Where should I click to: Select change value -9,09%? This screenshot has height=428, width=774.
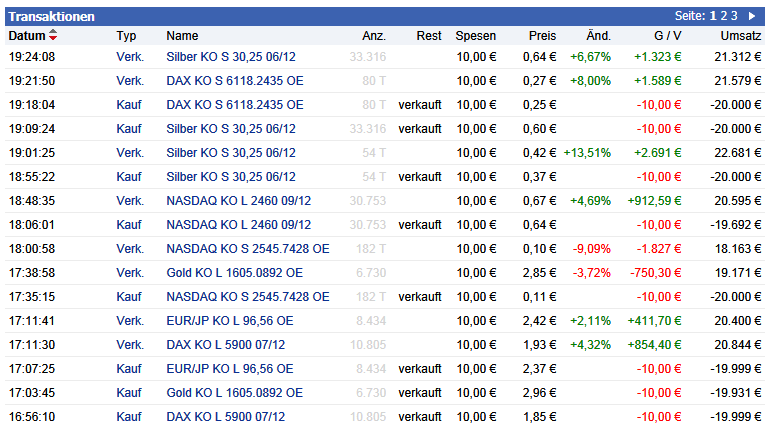tap(592, 249)
